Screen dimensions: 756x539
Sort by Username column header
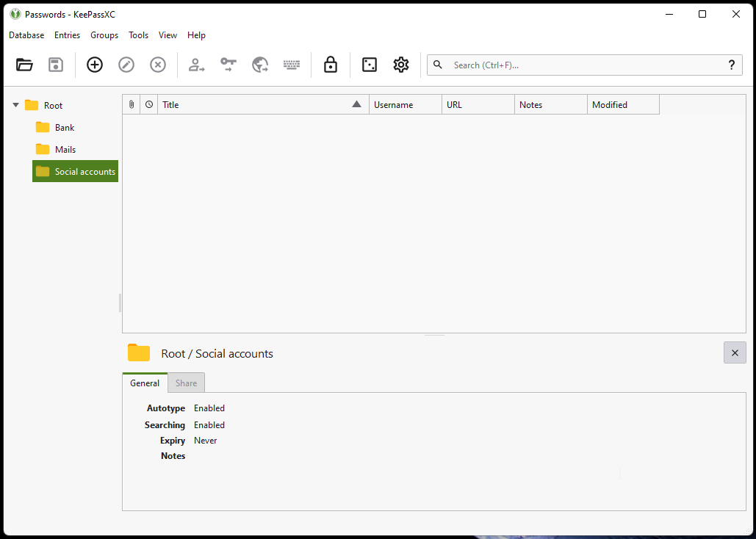coord(406,104)
